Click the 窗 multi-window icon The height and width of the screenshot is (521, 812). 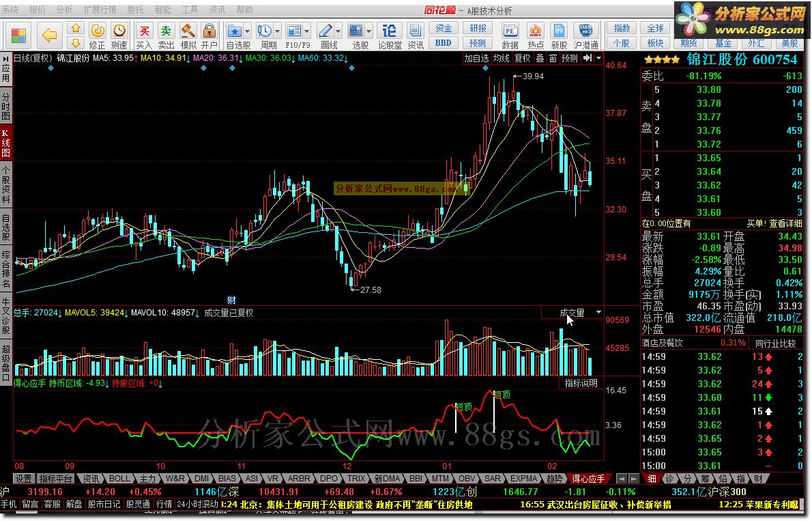click(553, 59)
